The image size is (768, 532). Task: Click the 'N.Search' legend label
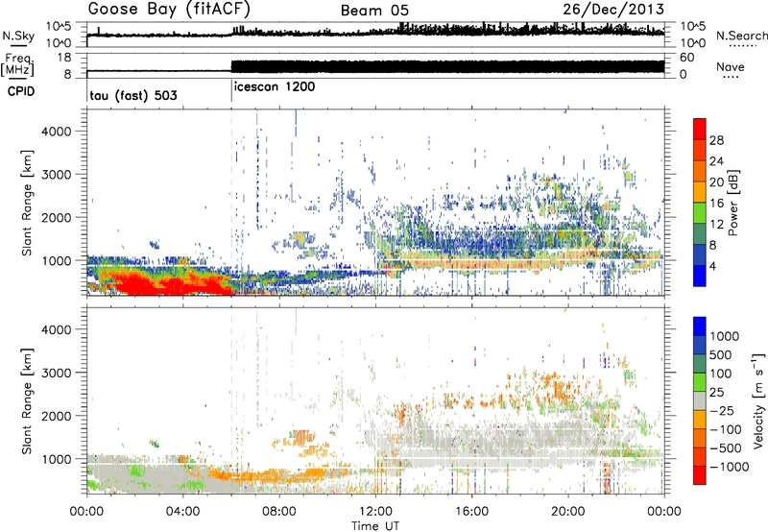tap(741, 36)
